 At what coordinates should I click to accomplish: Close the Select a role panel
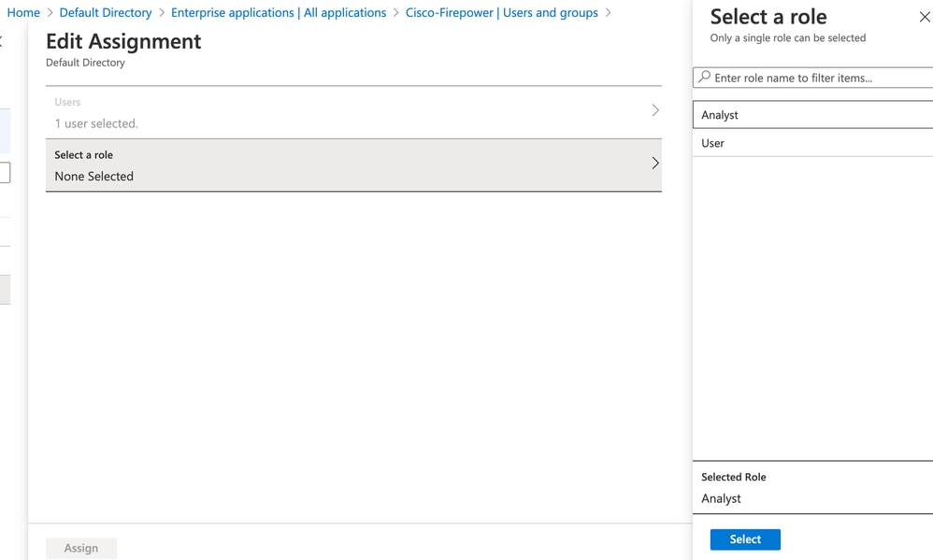[925, 17]
